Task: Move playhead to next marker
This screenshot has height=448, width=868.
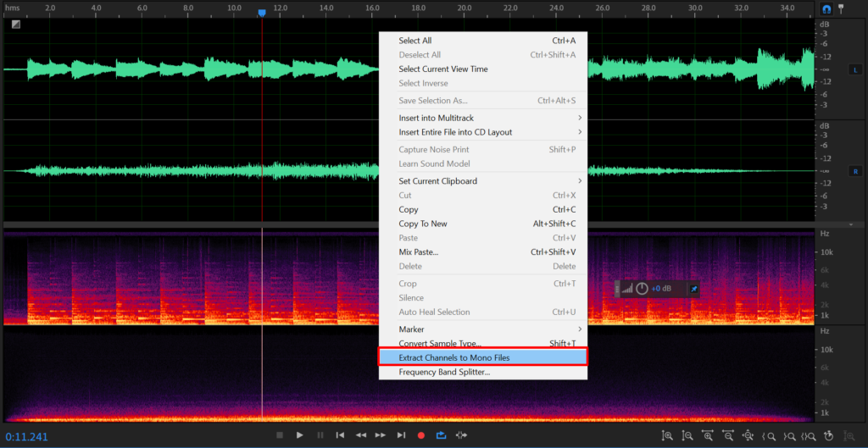Action: [x=401, y=435]
